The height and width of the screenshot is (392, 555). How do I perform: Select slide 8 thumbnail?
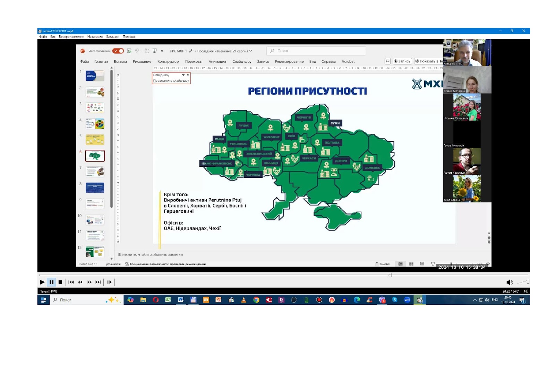(95, 188)
